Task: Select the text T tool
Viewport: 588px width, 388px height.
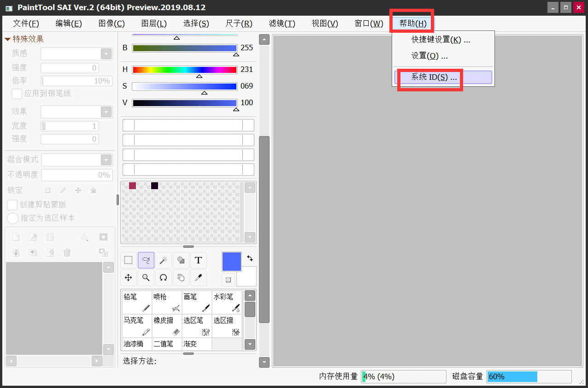Action: coord(199,260)
